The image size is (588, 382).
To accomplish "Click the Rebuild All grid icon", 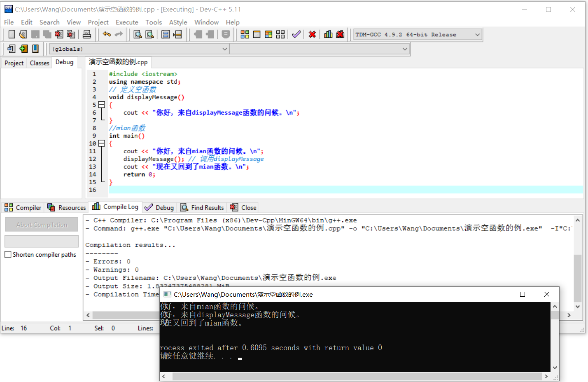I will 280,35.
